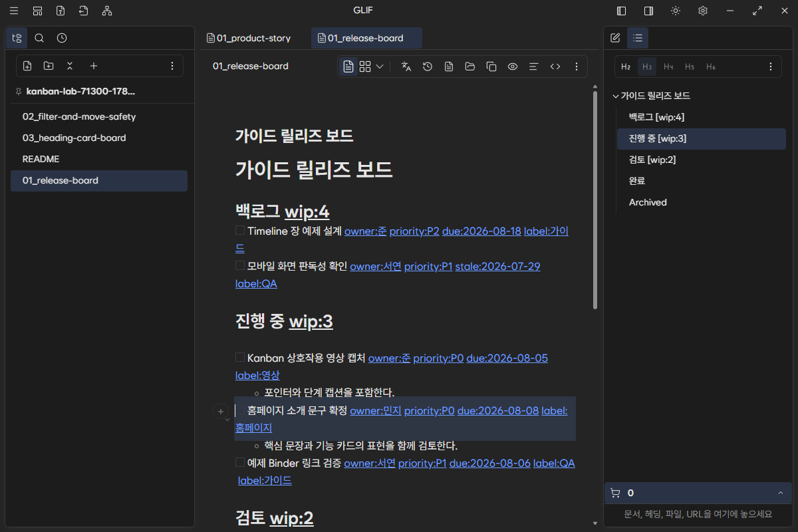798x532 pixels.
Task: Set the outline depth to H3
Action: pyautogui.click(x=647, y=66)
